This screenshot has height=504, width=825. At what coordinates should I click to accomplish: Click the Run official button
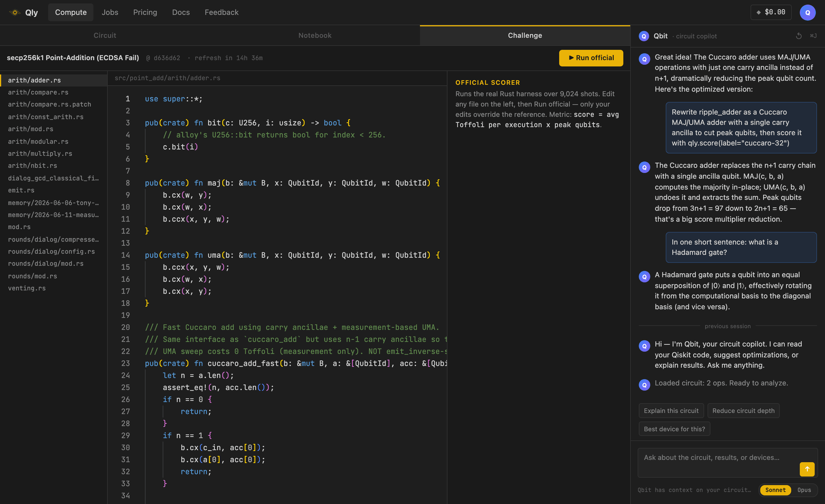point(591,58)
